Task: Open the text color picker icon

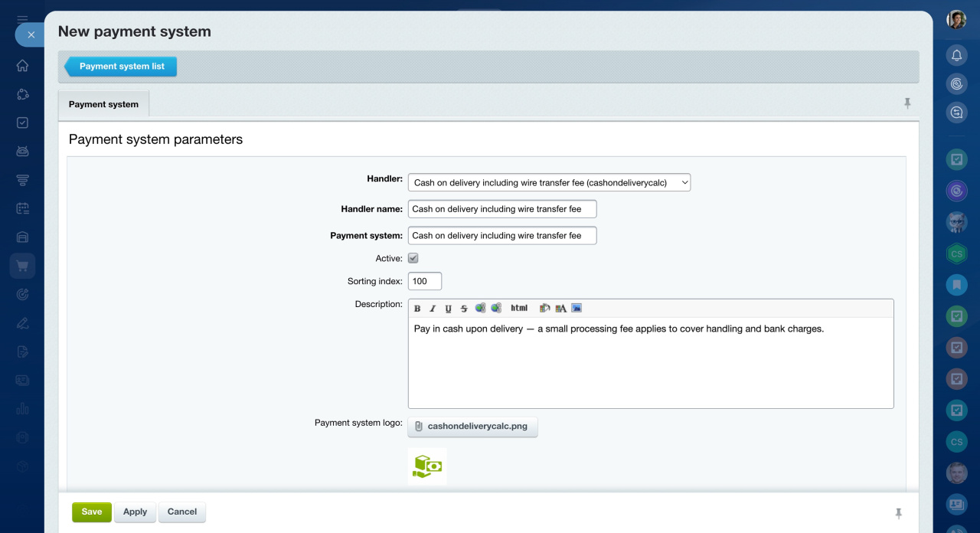Action: 560,308
